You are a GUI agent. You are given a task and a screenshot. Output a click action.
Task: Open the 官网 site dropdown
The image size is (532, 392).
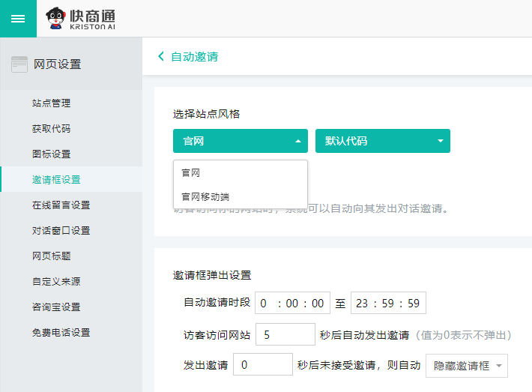[x=240, y=141]
